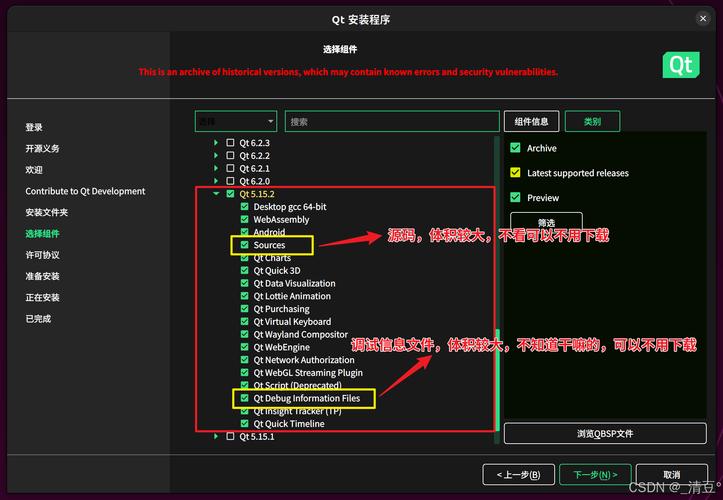Uncheck the Qt WebEngine checkbox
The width and height of the screenshot is (723, 500).
(x=244, y=347)
